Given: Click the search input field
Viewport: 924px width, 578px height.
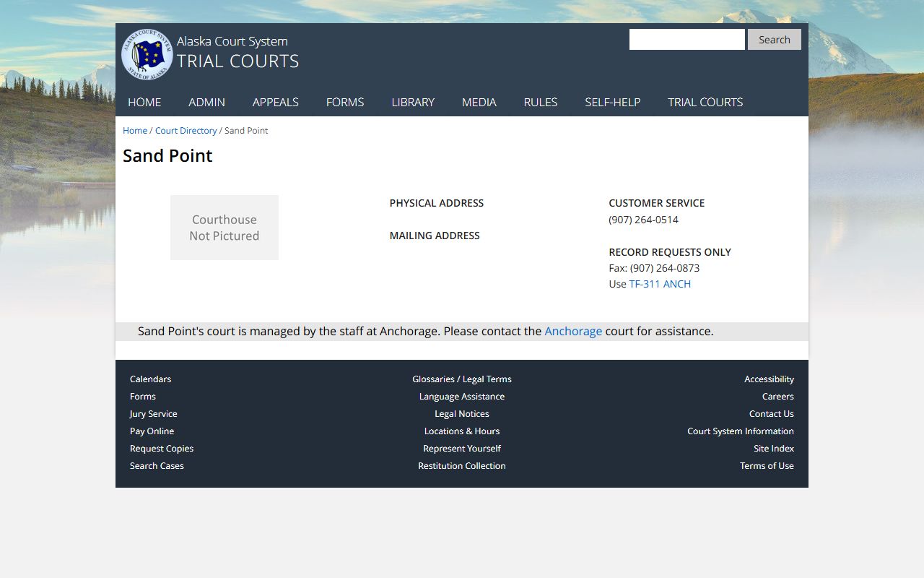Looking at the screenshot, I should (687, 40).
